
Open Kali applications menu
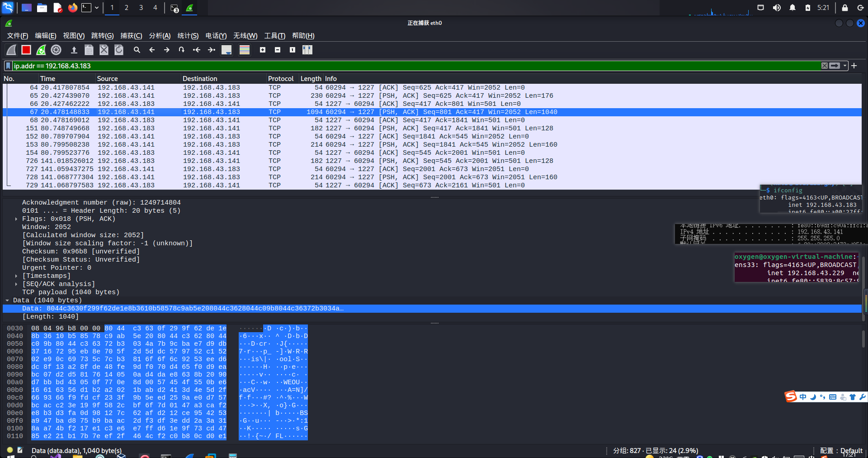(x=8, y=8)
